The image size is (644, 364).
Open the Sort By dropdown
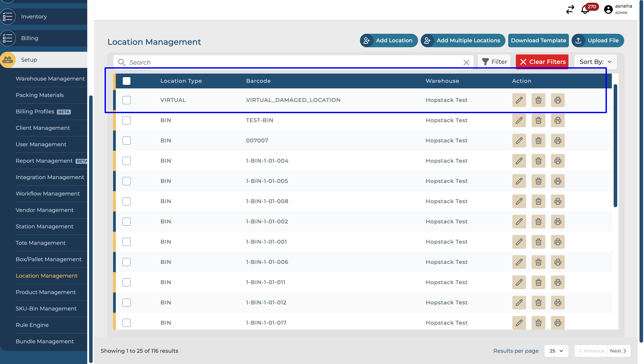click(595, 62)
